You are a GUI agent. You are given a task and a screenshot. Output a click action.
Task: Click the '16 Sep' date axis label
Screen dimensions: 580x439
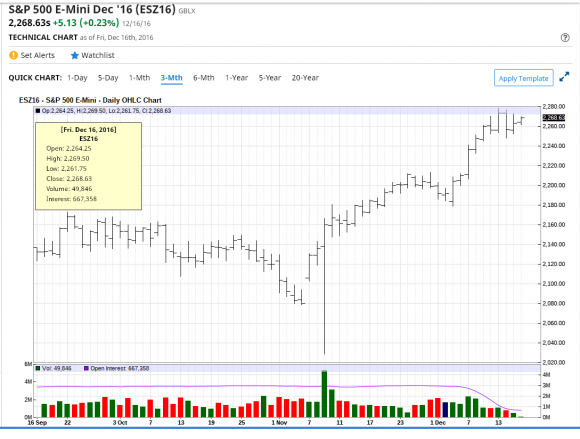pos(37,423)
